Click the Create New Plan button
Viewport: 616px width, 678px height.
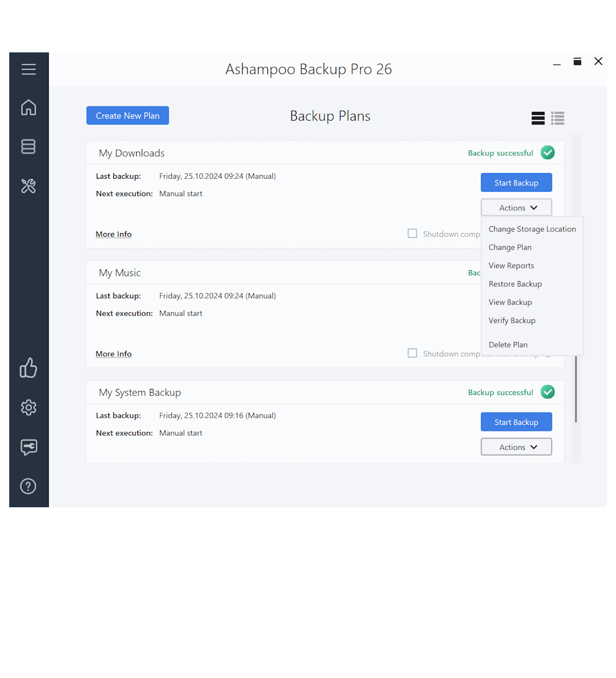(128, 116)
